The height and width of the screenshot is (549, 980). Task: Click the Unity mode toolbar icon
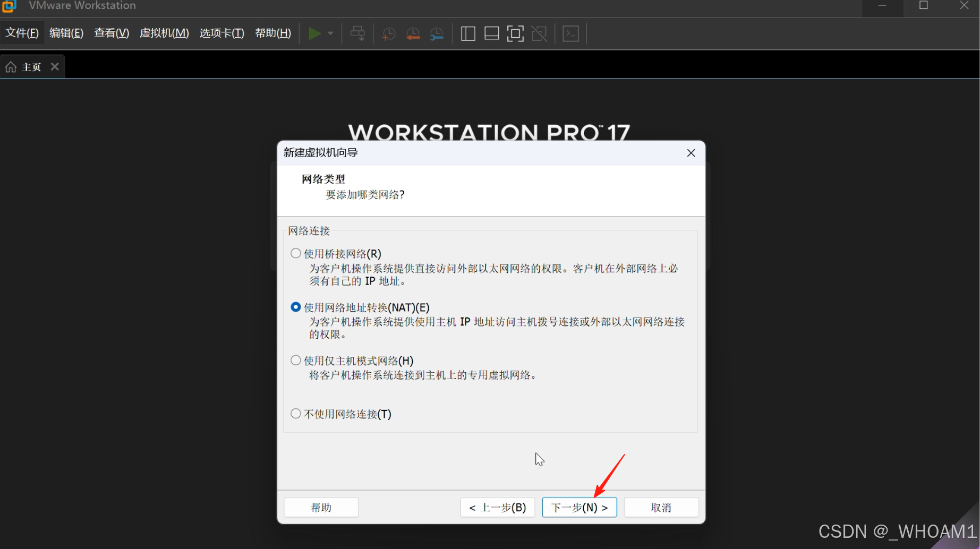pos(539,33)
